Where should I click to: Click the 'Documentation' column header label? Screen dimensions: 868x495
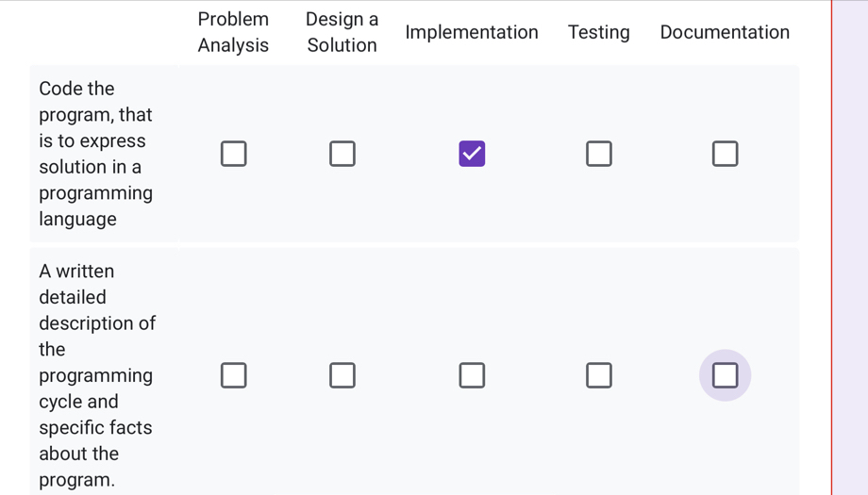(x=725, y=32)
